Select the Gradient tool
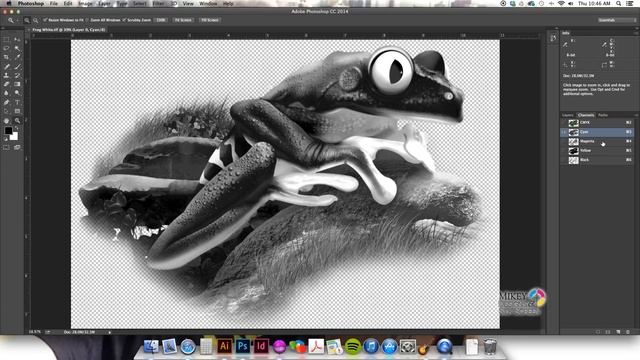 pos(17,84)
